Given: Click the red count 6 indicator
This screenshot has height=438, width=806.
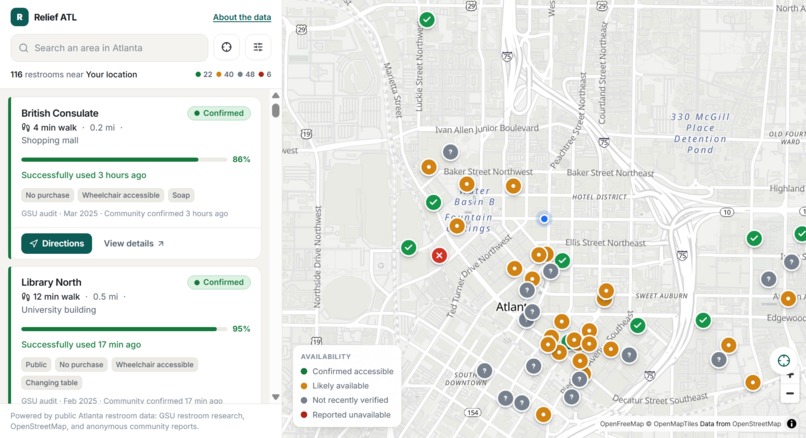Looking at the screenshot, I should point(265,75).
